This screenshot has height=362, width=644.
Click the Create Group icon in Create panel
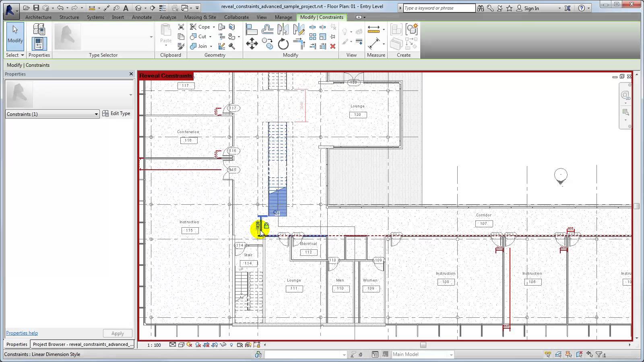[412, 29]
